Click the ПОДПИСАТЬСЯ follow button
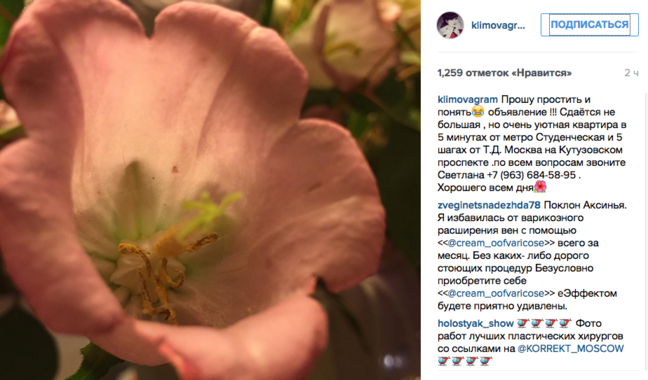648x380 pixels. click(x=589, y=25)
